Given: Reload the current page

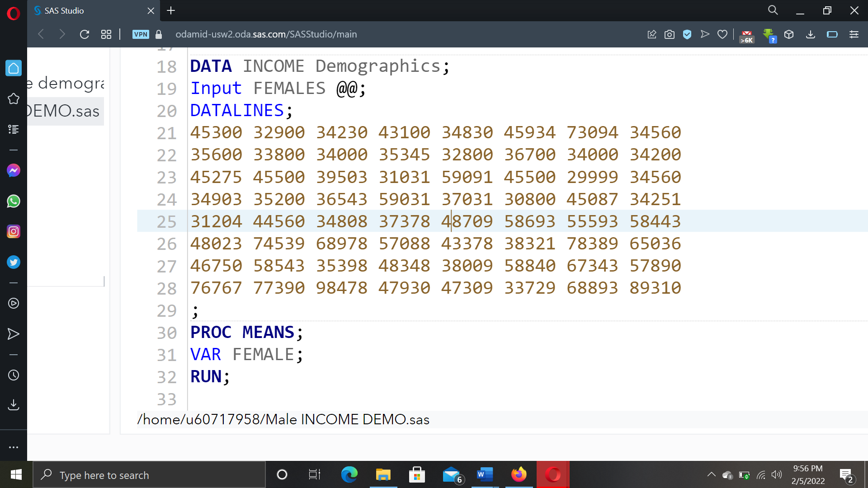Looking at the screenshot, I should 85,34.
